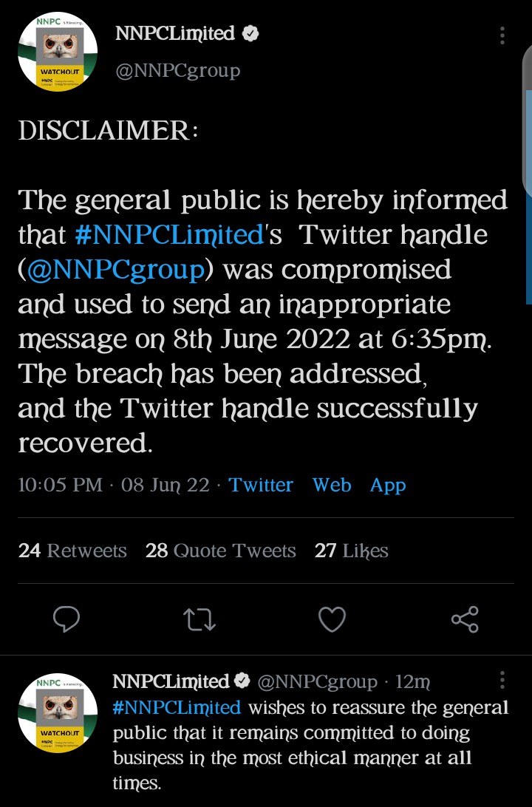This screenshot has width=532, height=807.
Task: View the 28 Quote Tweets list
Action: (x=220, y=551)
